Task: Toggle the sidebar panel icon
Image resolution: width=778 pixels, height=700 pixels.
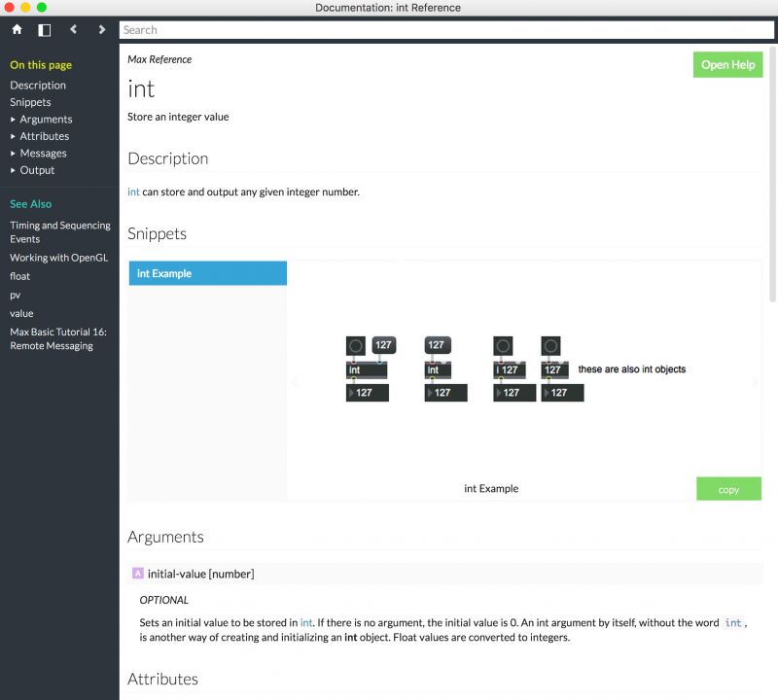Action: pyautogui.click(x=45, y=30)
